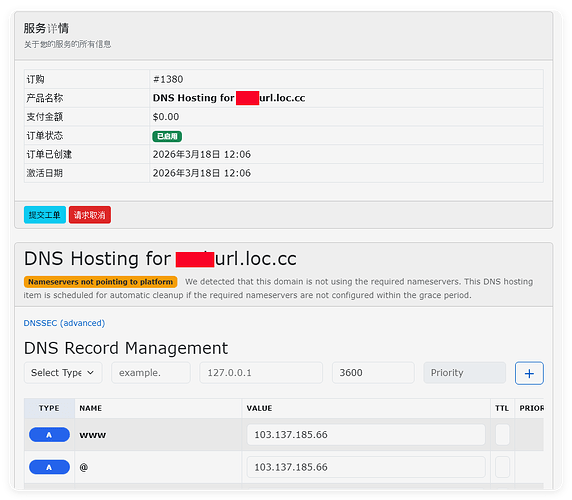The height and width of the screenshot is (500, 572).
Task: Click the TTL column header
Action: (x=502, y=408)
